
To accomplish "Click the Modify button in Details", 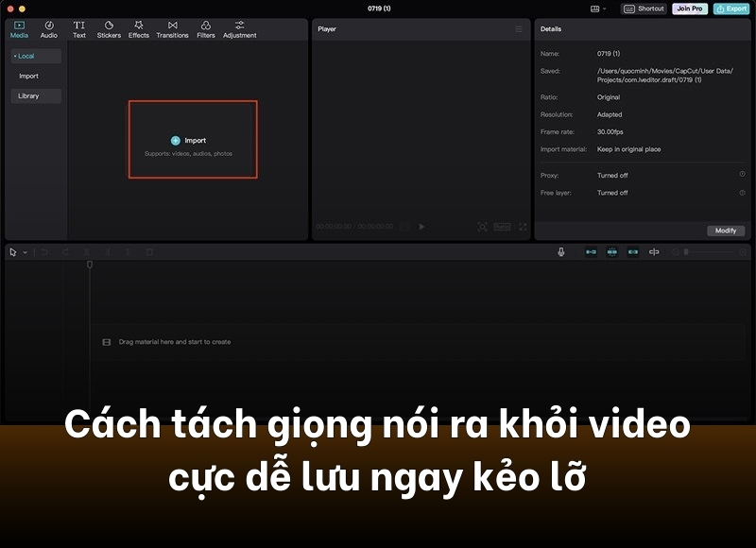I will [725, 231].
